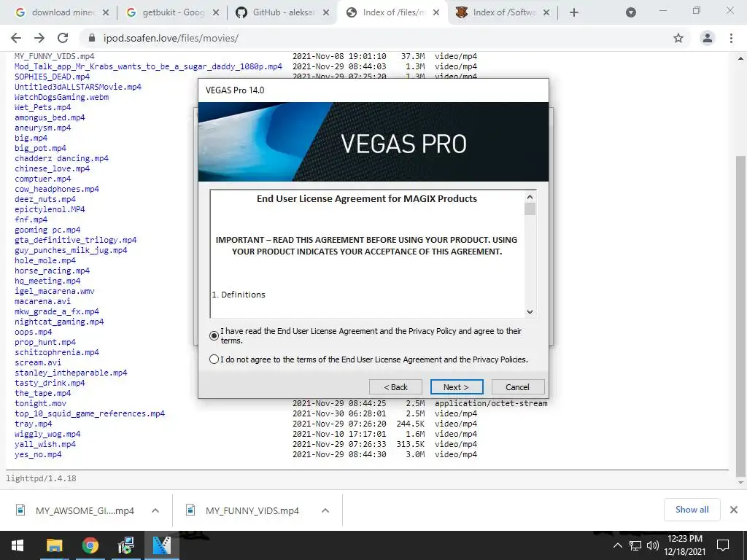Click the page scrollbar up arrow
The image size is (747, 560).
(740, 58)
